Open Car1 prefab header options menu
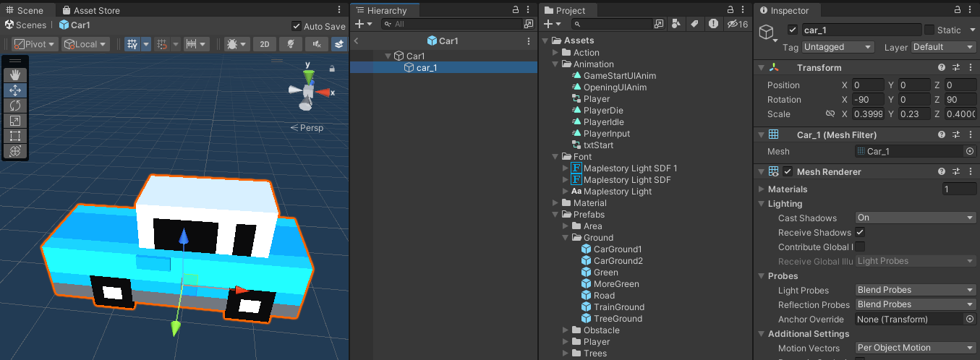The height and width of the screenshot is (360, 980). click(x=529, y=41)
